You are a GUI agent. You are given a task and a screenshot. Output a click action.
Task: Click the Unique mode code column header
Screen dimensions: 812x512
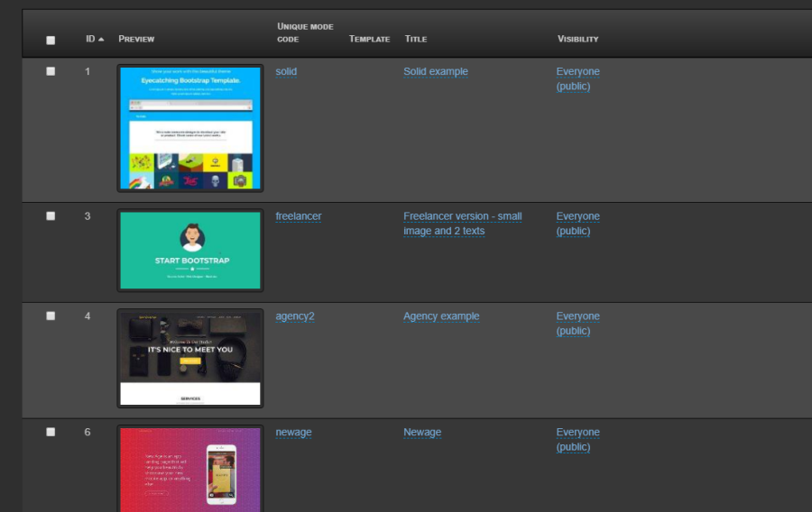pos(305,32)
